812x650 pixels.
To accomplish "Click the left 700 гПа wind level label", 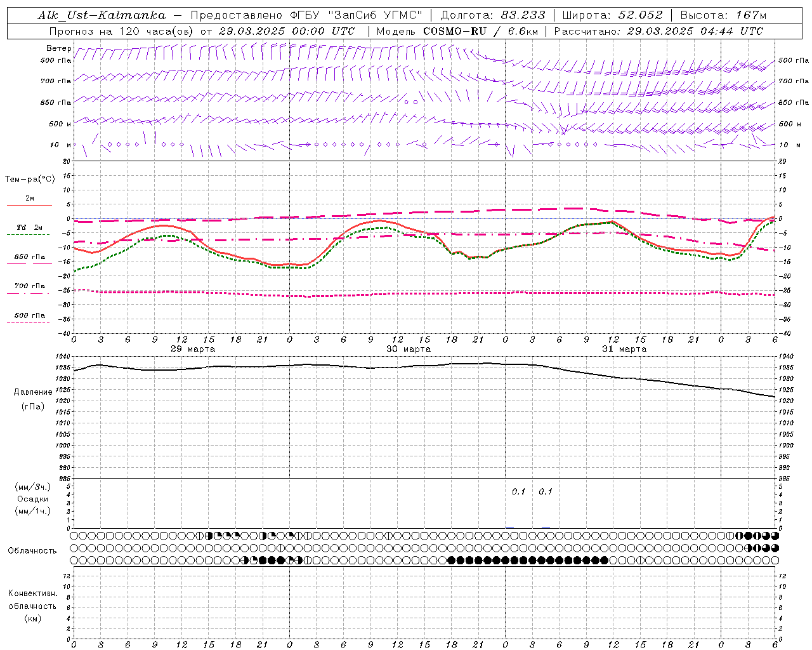I will click(x=56, y=81).
